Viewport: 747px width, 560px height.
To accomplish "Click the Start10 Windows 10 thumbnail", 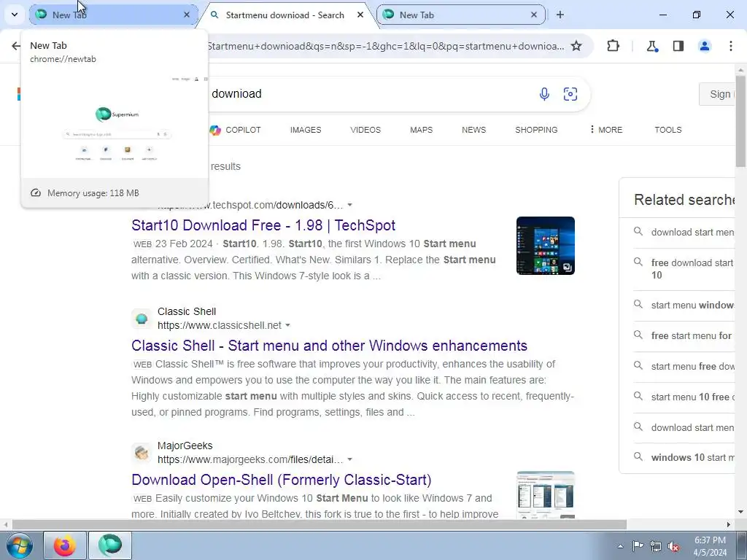I will coord(546,246).
